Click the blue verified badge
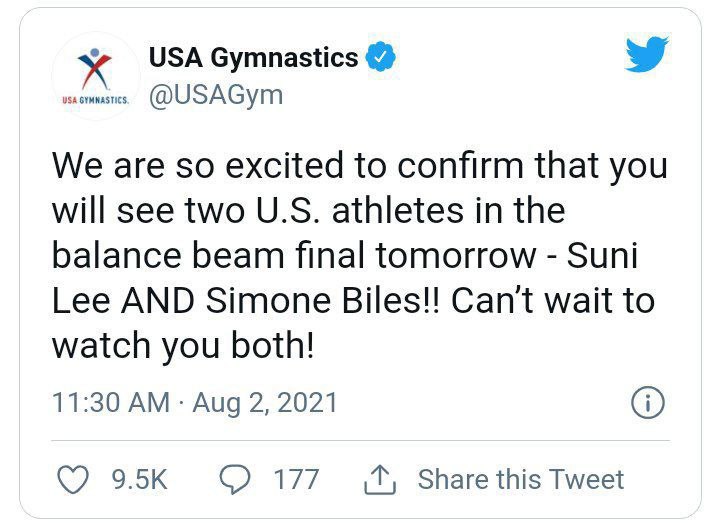The image size is (720, 523). click(380, 58)
